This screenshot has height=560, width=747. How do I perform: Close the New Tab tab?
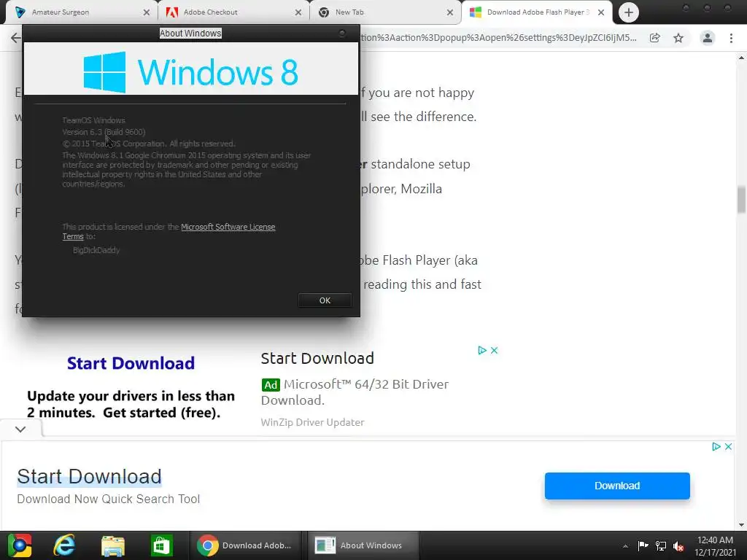(449, 13)
